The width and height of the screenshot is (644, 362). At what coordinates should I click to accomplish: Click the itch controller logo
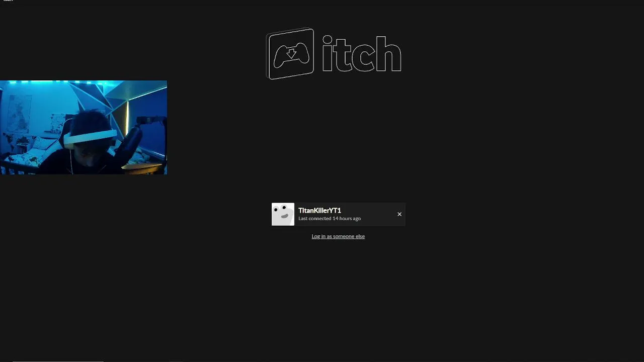click(290, 54)
